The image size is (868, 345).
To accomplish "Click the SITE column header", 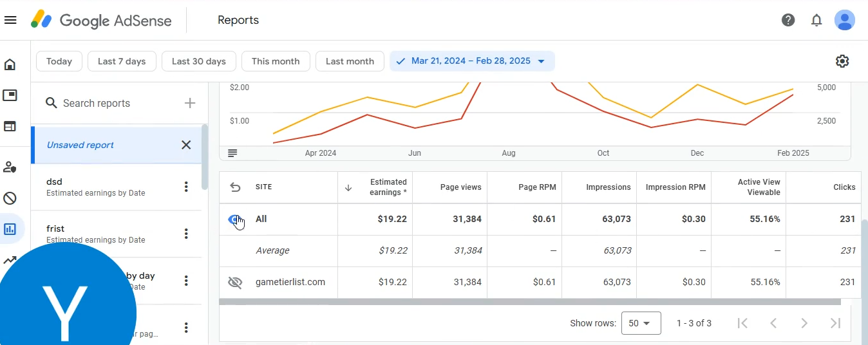I will (x=264, y=187).
